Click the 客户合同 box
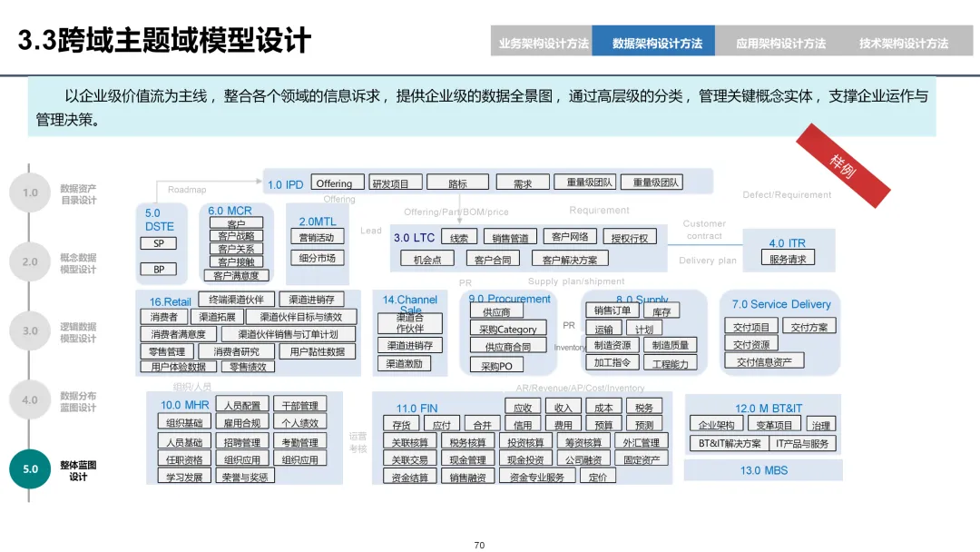980x552 pixels. (x=493, y=260)
